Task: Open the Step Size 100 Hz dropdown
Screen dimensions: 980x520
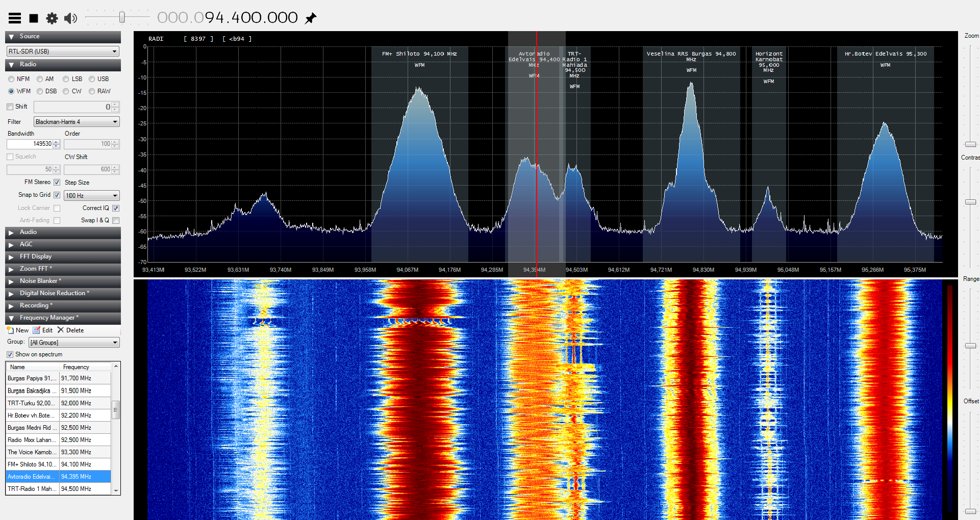Action: point(92,196)
